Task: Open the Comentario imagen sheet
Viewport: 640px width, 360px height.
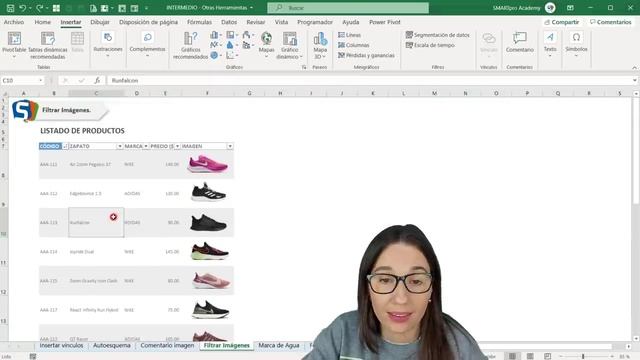Action: pyautogui.click(x=167, y=345)
